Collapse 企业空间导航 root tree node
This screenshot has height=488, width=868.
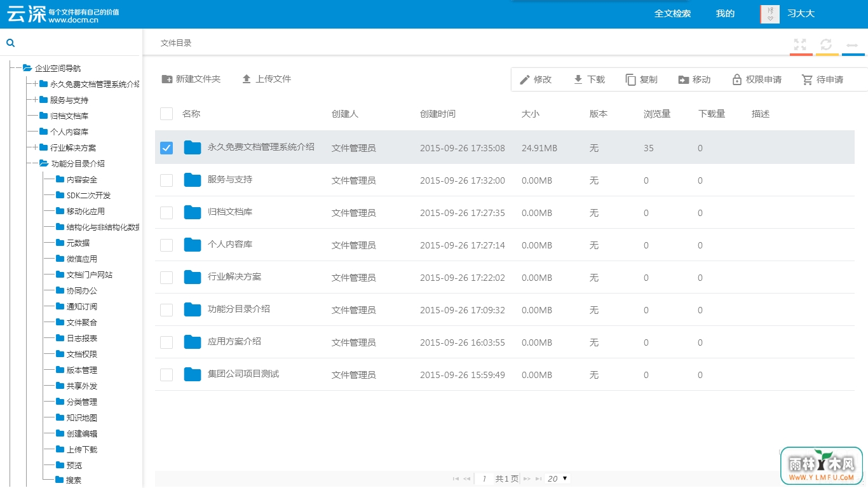18,68
